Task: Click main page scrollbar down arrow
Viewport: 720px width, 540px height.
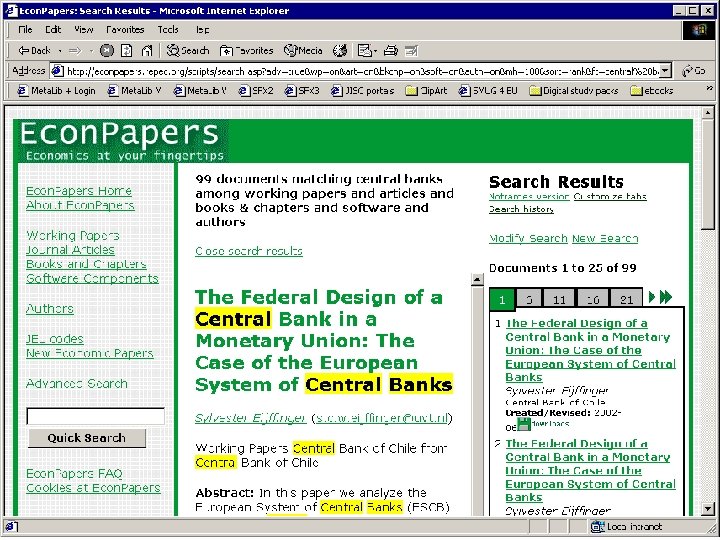Action: click(x=708, y=509)
